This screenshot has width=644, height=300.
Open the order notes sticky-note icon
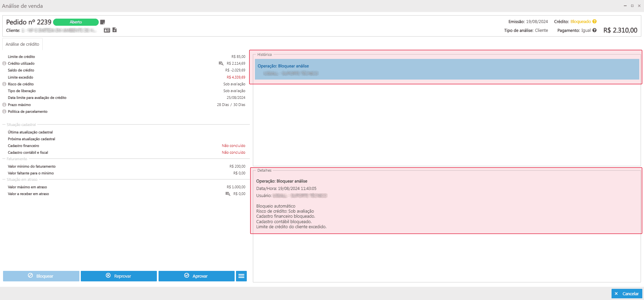coord(102,22)
